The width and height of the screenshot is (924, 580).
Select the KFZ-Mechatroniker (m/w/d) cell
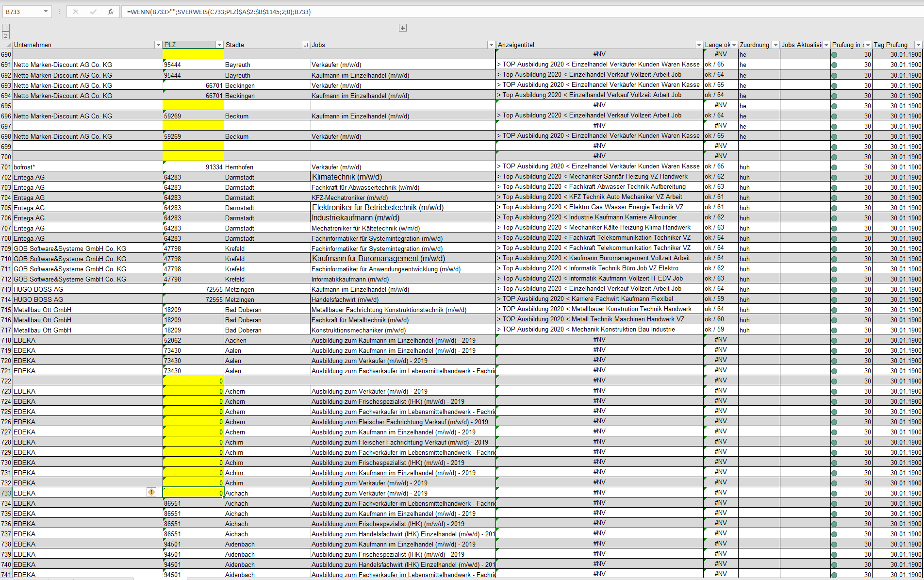coord(403,198)
